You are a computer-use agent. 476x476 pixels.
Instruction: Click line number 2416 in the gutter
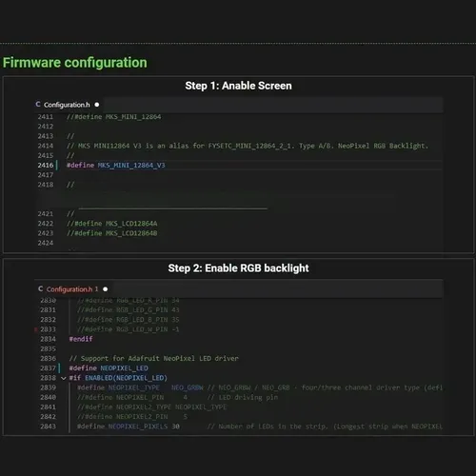46,166
